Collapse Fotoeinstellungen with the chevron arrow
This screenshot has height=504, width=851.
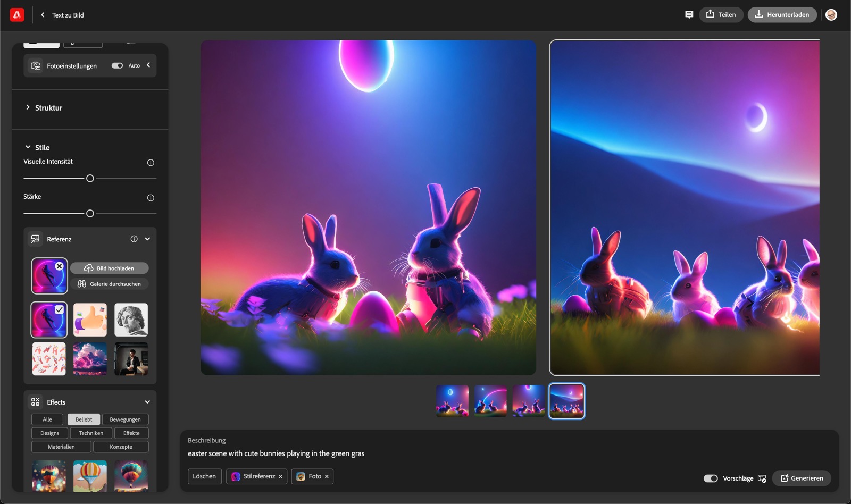point(148,65)
